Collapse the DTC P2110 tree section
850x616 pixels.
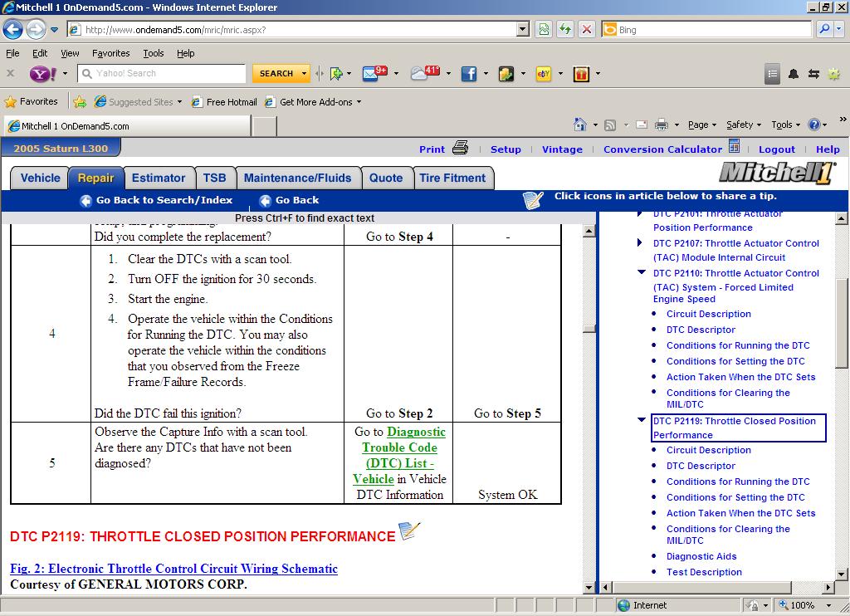[x=642, y=272]
